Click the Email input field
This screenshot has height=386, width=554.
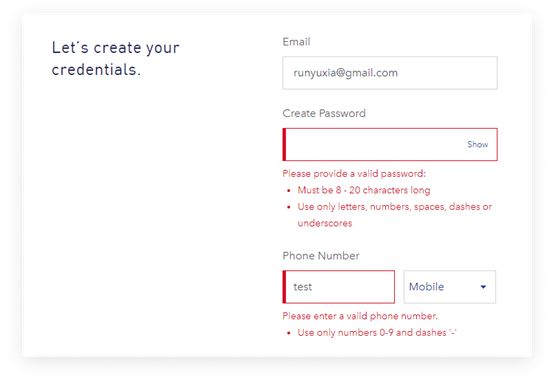pos(390,73)
